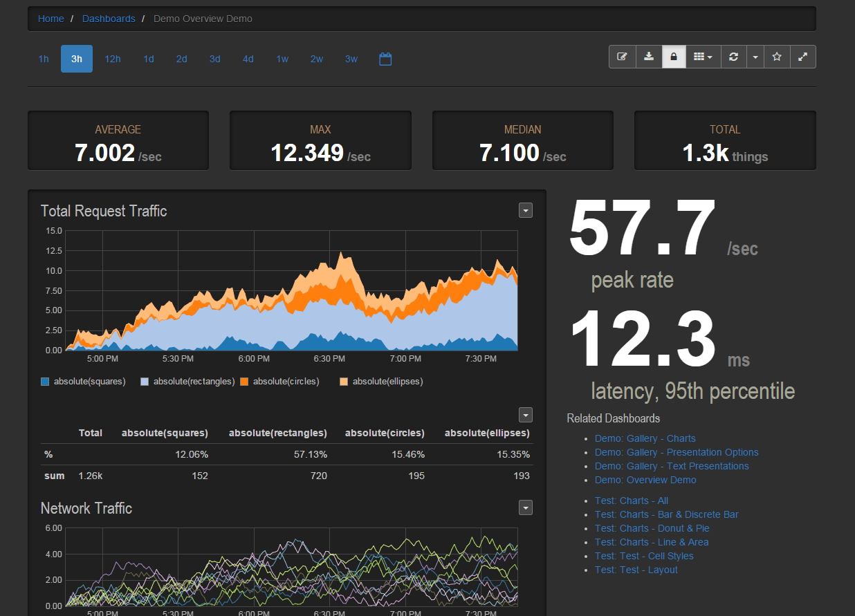Open the calendar date range picker
The height and width of the screenshot is (616, 855).
[385, 59]
